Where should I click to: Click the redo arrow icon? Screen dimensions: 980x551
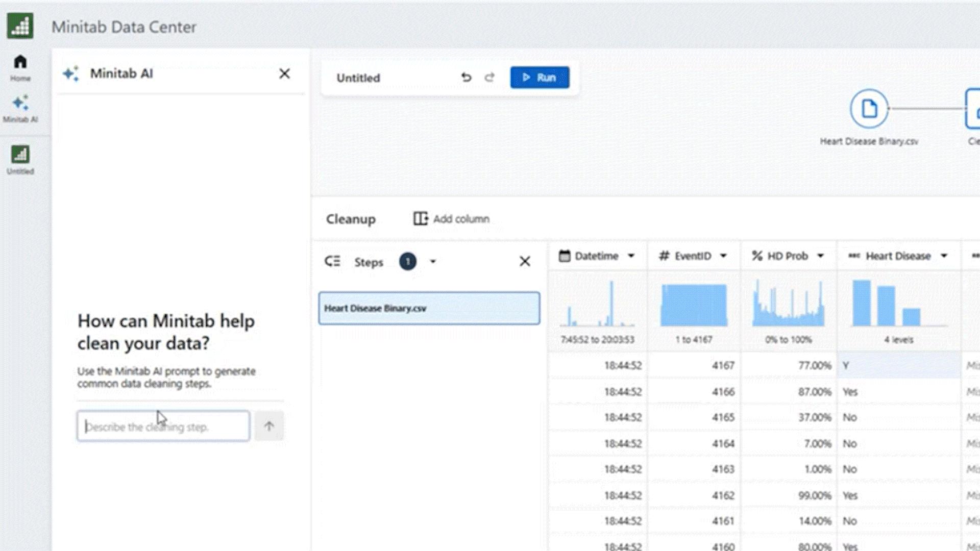489,78
